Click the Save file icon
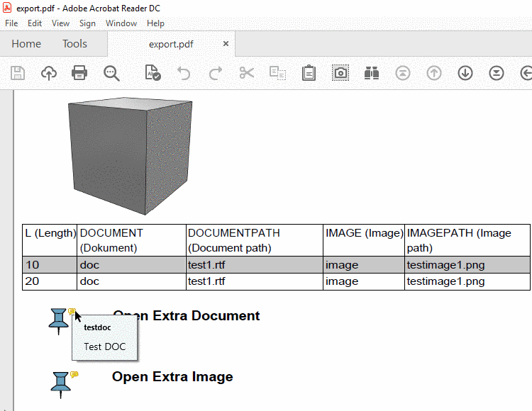This screenshot has width=532, height=411. pyautogui.click(x=18, y=73)
